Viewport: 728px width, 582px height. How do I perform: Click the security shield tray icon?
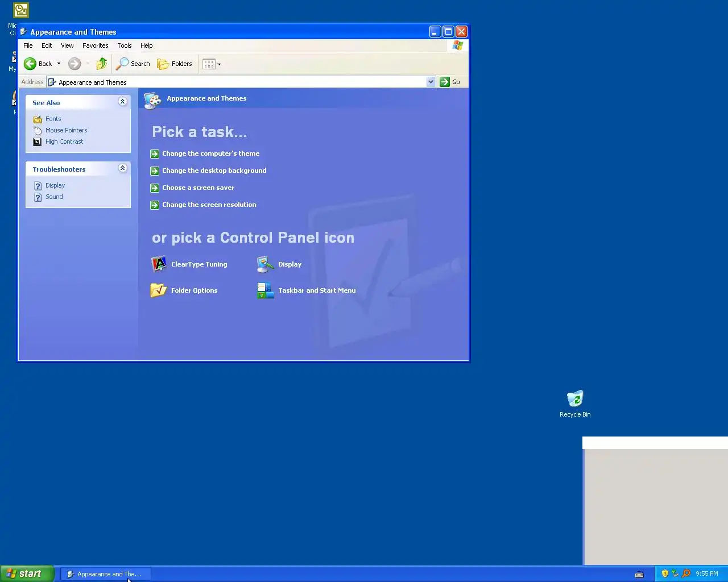coord(665,573)
